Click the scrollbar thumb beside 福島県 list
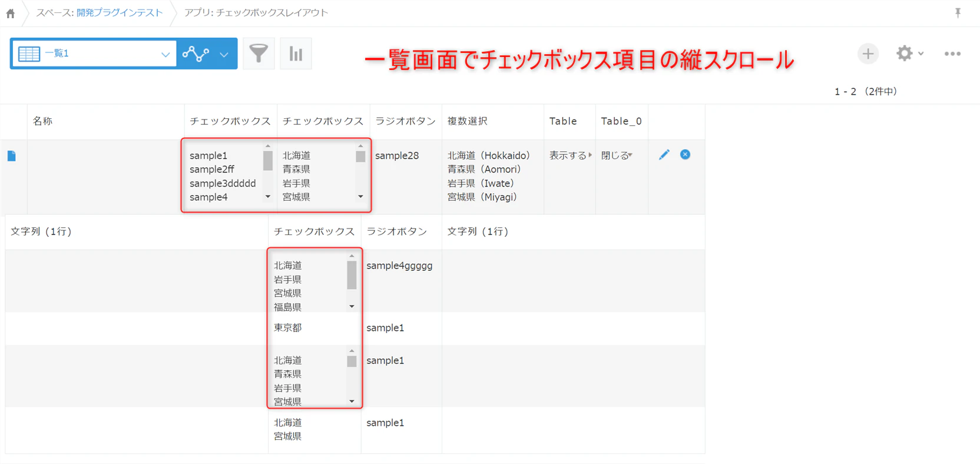 click(352, 275)
